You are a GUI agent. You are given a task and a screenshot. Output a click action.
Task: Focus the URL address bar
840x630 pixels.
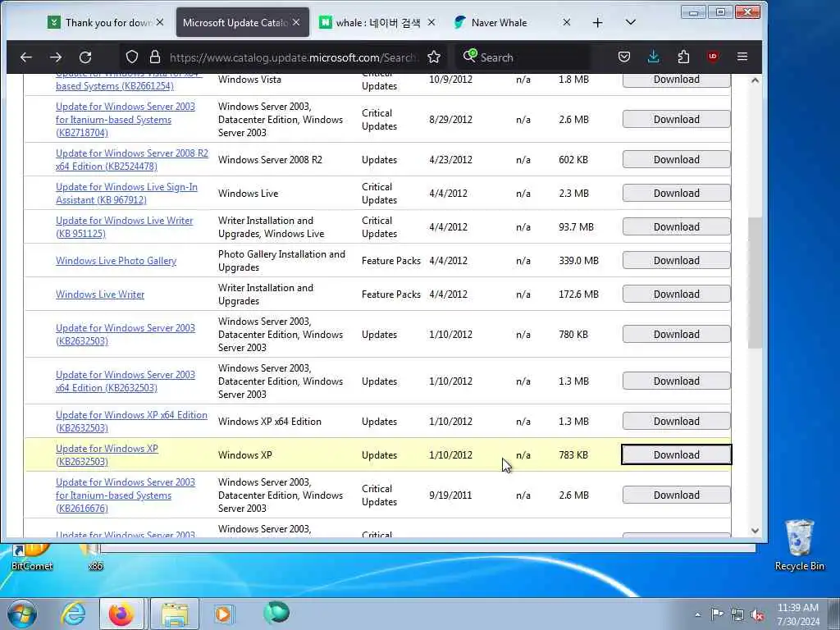(292, 57)
